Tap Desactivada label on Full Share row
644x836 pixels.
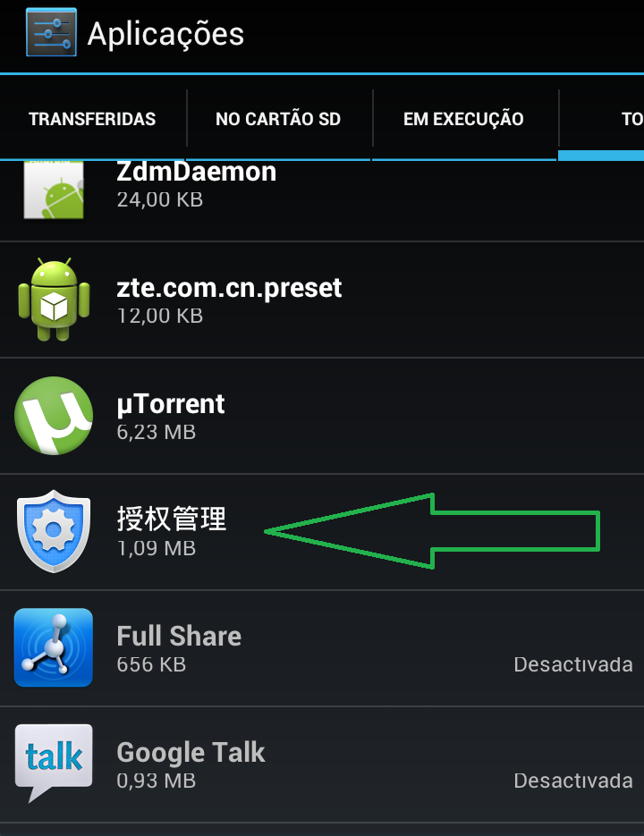(x=573, y=664)
